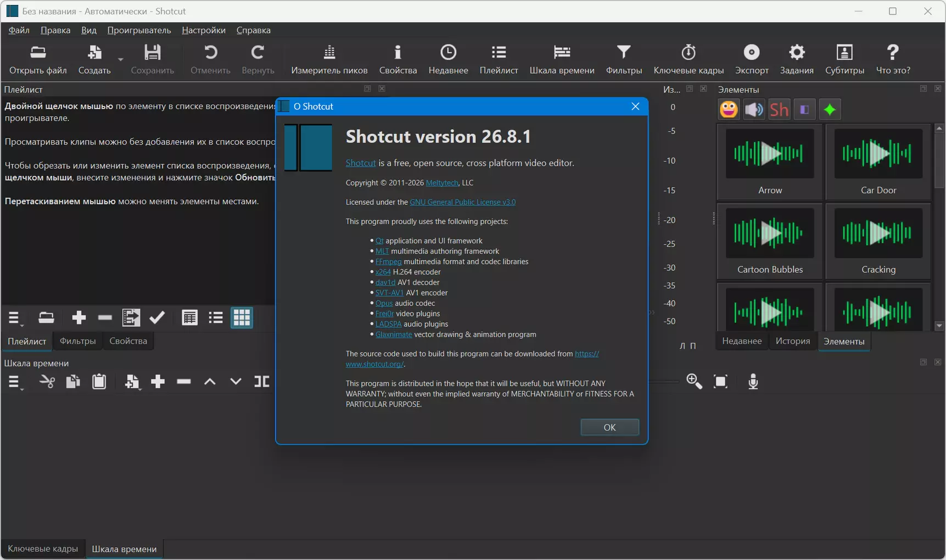Image resolution: width=946 pixels, height=560 pixels.
Task: Click the zoom timeline to fit icon
Action: [x=720, y=382]
